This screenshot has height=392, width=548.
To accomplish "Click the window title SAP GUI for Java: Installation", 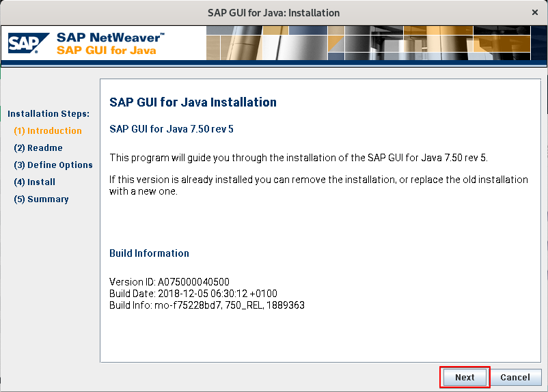I will 273,13.
